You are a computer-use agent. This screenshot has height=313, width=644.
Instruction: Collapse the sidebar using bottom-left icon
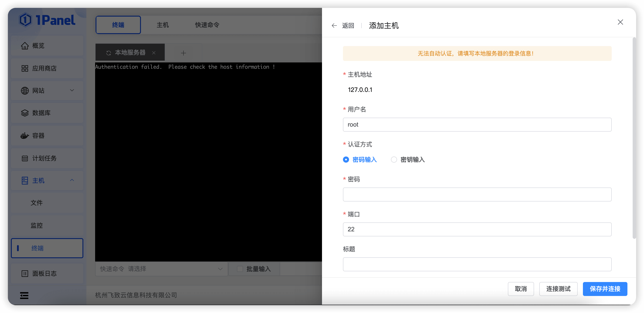click(24, 296)
